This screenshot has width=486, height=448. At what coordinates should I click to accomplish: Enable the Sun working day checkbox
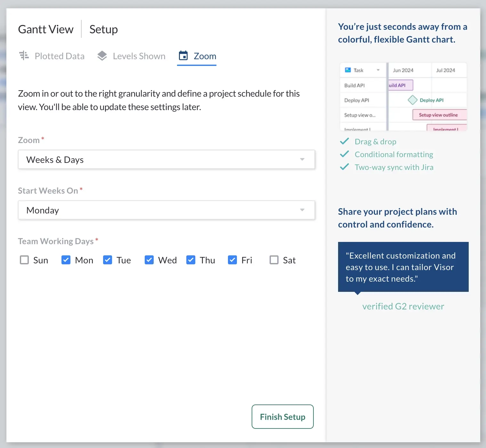click(x=24, y=260)
